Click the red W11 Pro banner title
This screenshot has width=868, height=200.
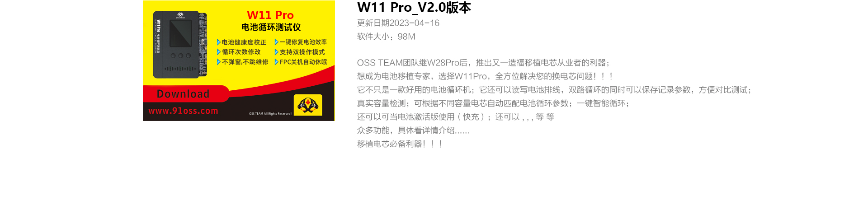tap(270, 15)
